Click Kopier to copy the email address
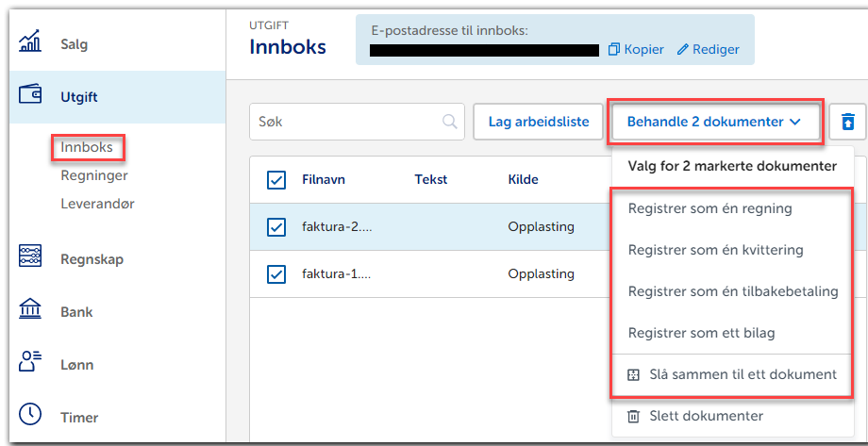This screenshot has height=446, width=868. 636,49
